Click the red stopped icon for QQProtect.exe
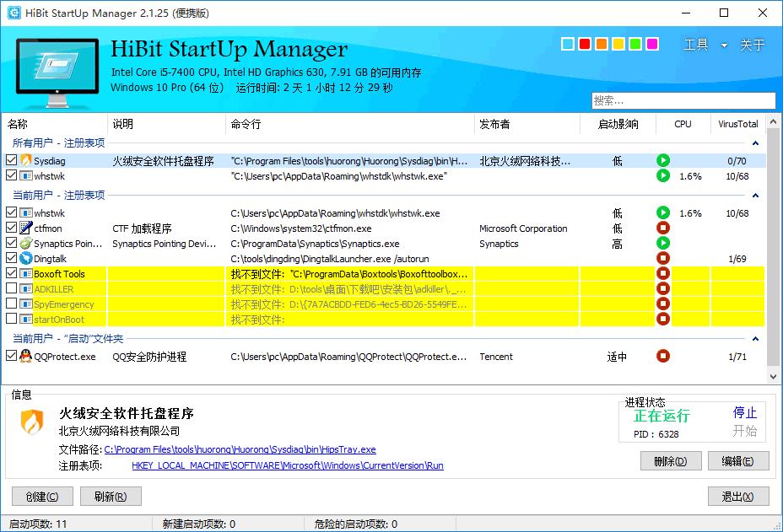The width and height of the screenshot is (783, 532). (662, 357)
